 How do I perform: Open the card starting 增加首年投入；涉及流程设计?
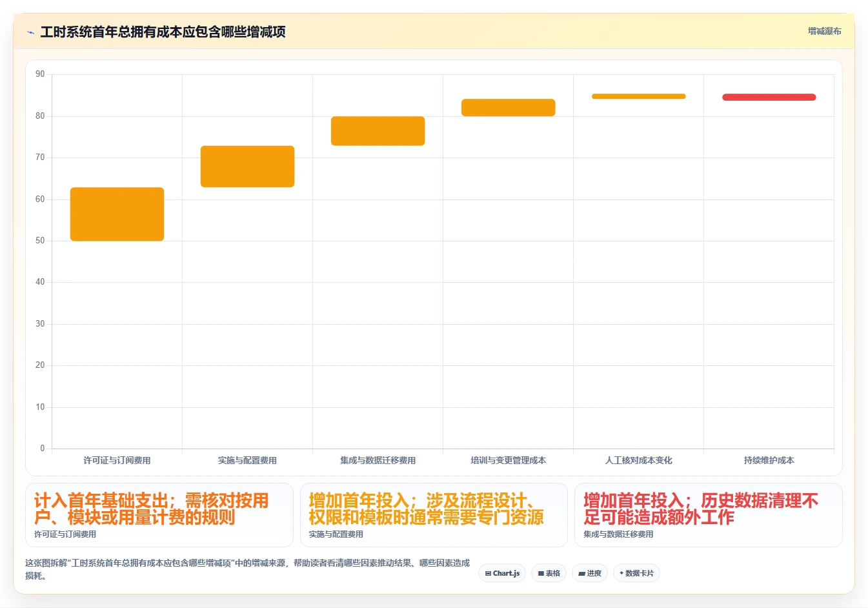point(434,515)
